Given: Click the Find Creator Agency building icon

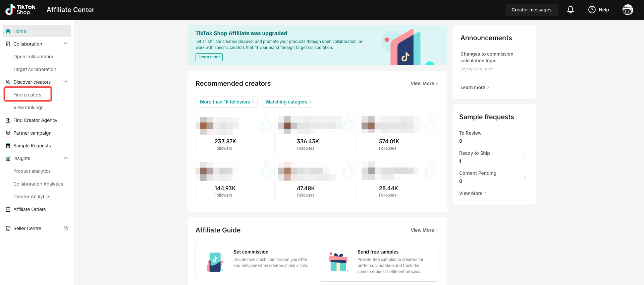Looking at the screenshot, I should pos(8,120).
